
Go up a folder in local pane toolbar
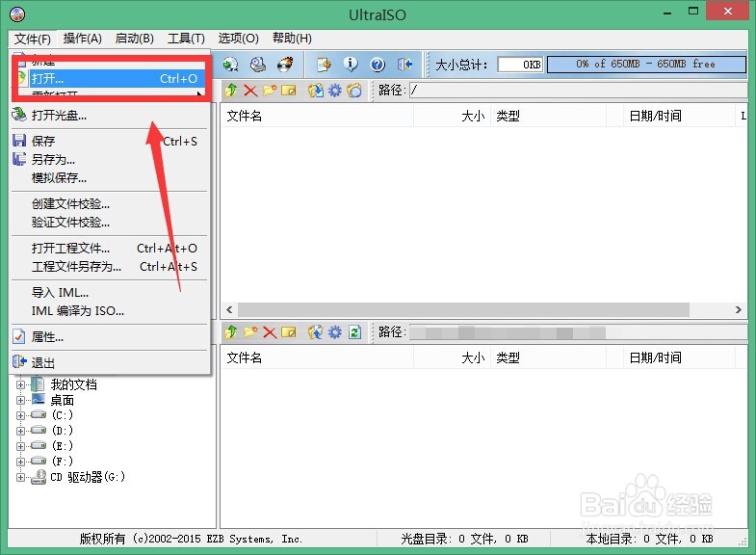pyautogui.click(x=231, y=331)
